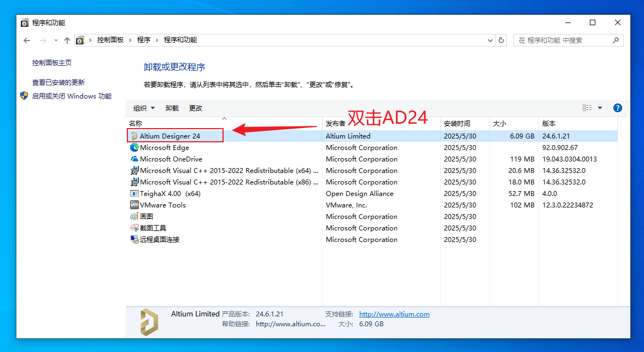Open 查看已安装的更新 link

coord(58,82)
